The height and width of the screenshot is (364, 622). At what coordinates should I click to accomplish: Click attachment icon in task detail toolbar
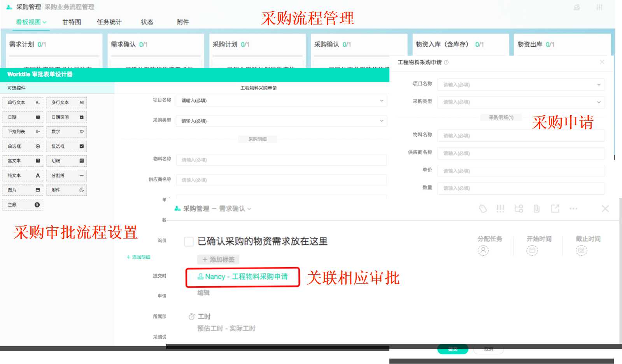point(536,209)
